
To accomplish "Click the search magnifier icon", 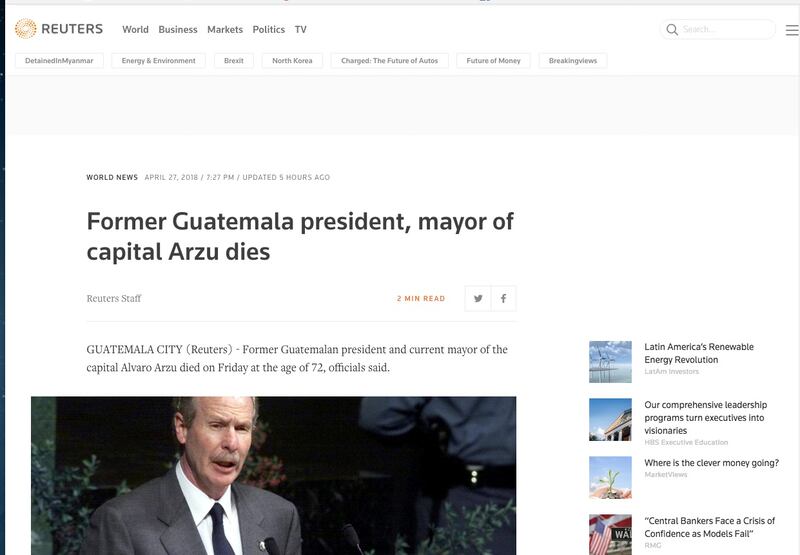I will [672, 30].
